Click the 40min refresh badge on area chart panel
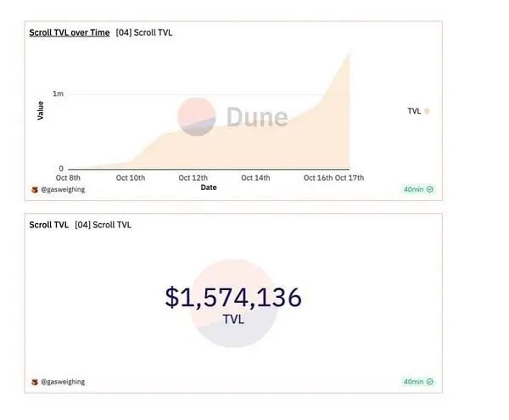 coord(417,189)
